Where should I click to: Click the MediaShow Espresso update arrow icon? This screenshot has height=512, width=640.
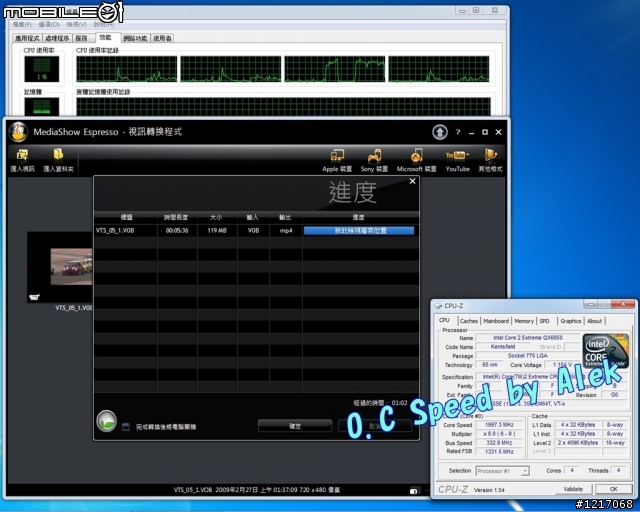coord(440,132)
